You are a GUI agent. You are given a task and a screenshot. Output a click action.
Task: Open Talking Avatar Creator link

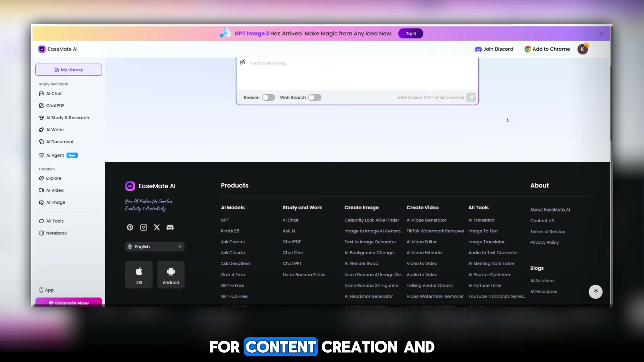(x=430, y=286)
